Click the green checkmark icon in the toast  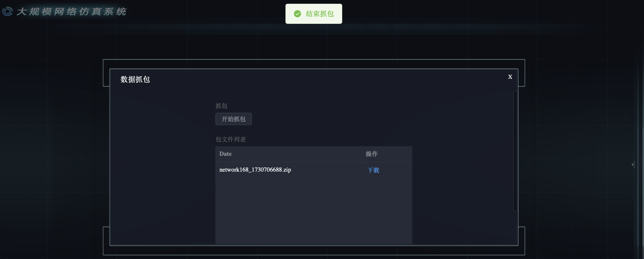tap(297, 14)
